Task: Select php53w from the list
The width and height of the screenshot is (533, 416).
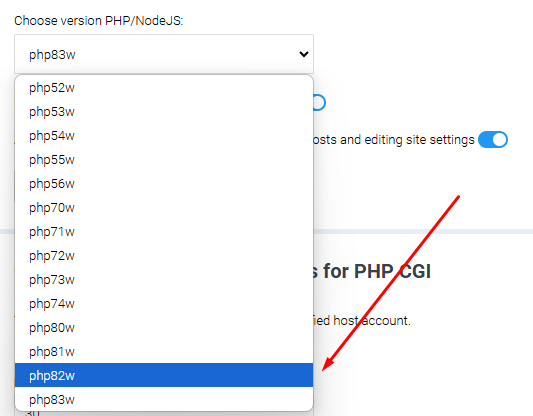Action: 164,112
